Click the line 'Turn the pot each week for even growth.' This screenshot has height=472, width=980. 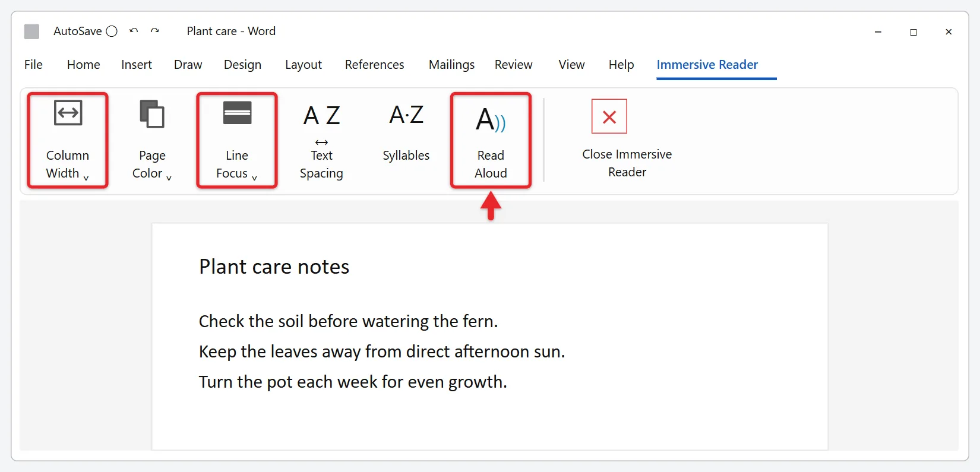pyautogui.click(x=353, y=382)
